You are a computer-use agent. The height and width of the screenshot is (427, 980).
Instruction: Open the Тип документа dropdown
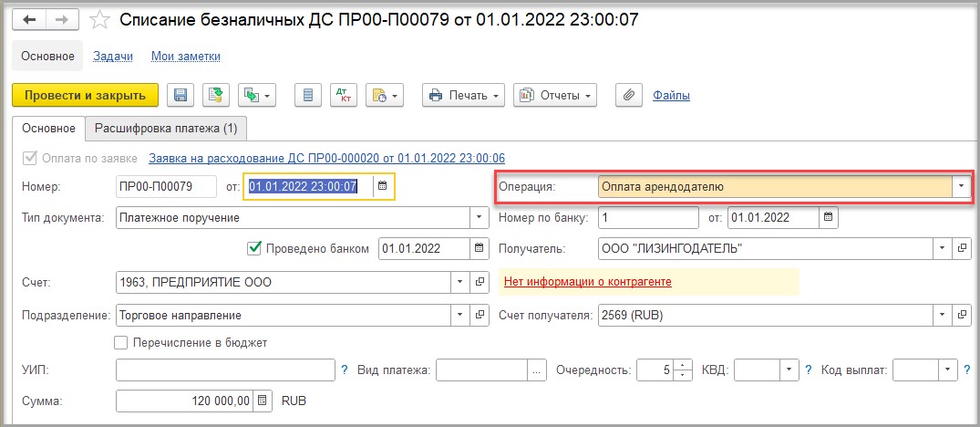click(x=480, y=217)
